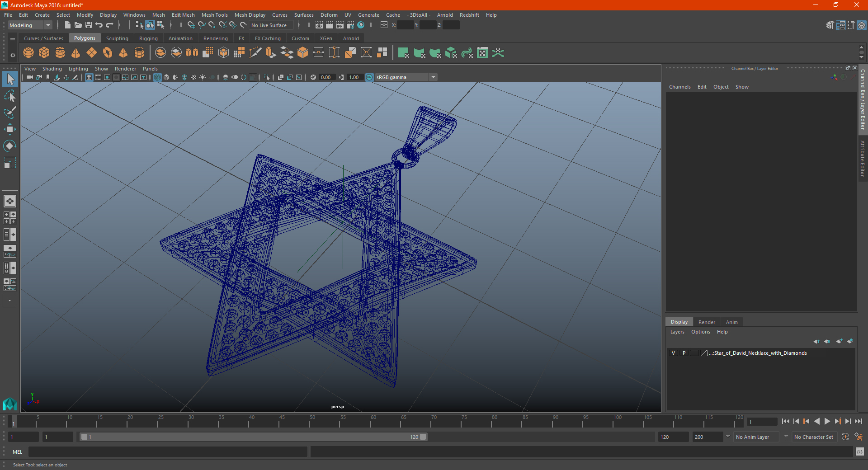
Task: Click the Bevel cube shelf icon
Action: (x=303, y=53)
